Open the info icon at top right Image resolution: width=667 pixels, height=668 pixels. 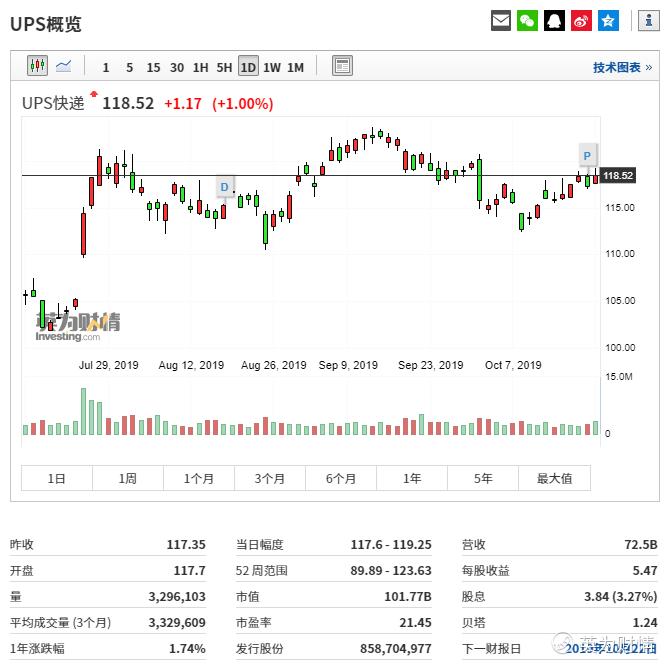648,21
